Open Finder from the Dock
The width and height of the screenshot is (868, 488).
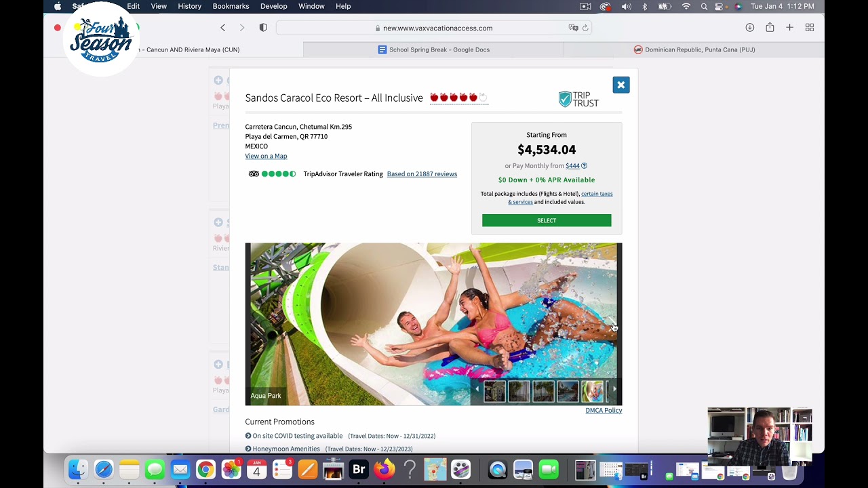tap(78, 469)
